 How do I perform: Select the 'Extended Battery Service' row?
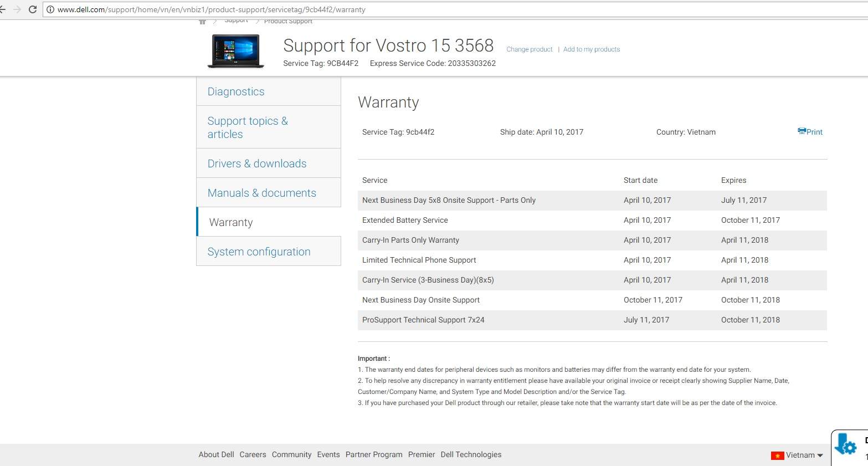pyautogui.click(x=592, y=220)
